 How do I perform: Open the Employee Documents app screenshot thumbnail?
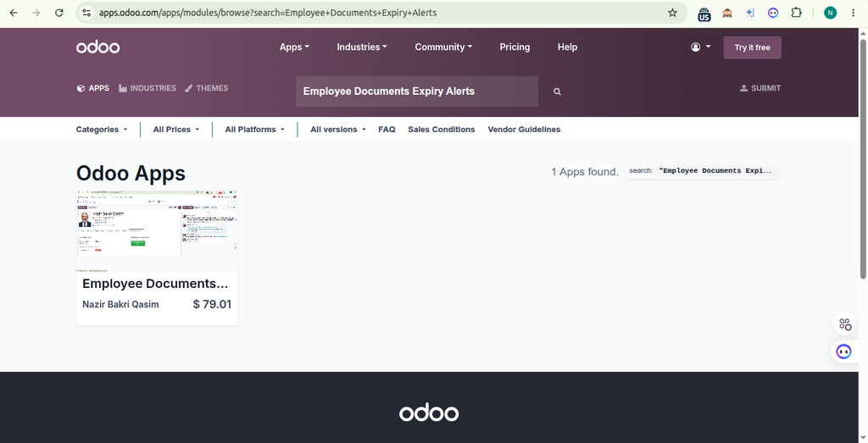point(157,230)
